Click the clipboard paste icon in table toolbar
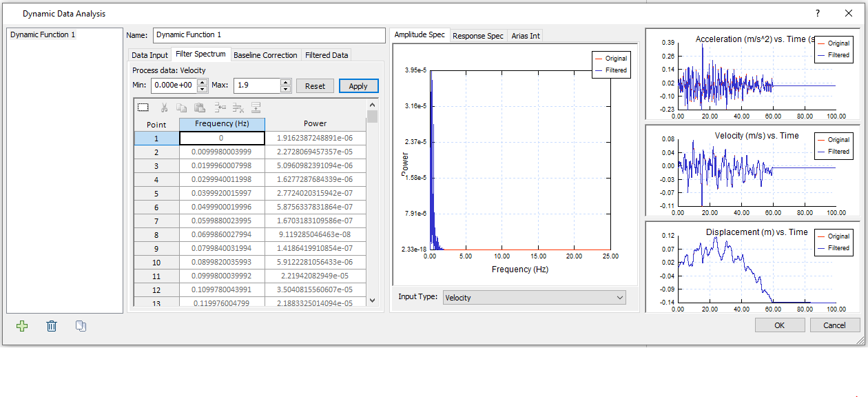868x397 pixels. pos(200,108)
